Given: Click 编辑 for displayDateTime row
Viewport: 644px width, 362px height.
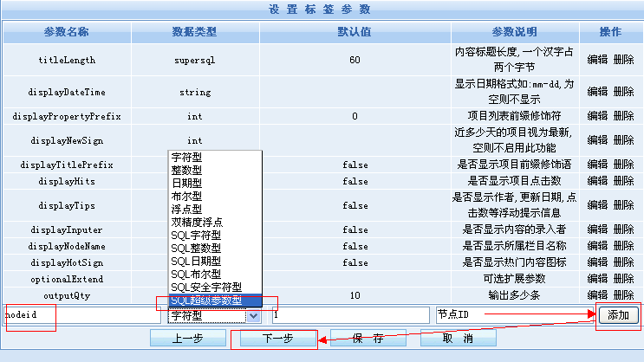Looking at the screenshot, I should [597, 92].
